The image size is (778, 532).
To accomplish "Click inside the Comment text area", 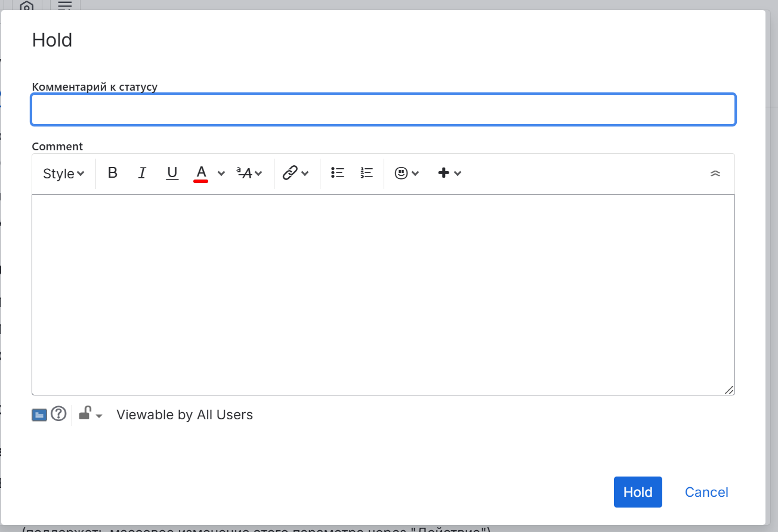I will pos(383,295).
